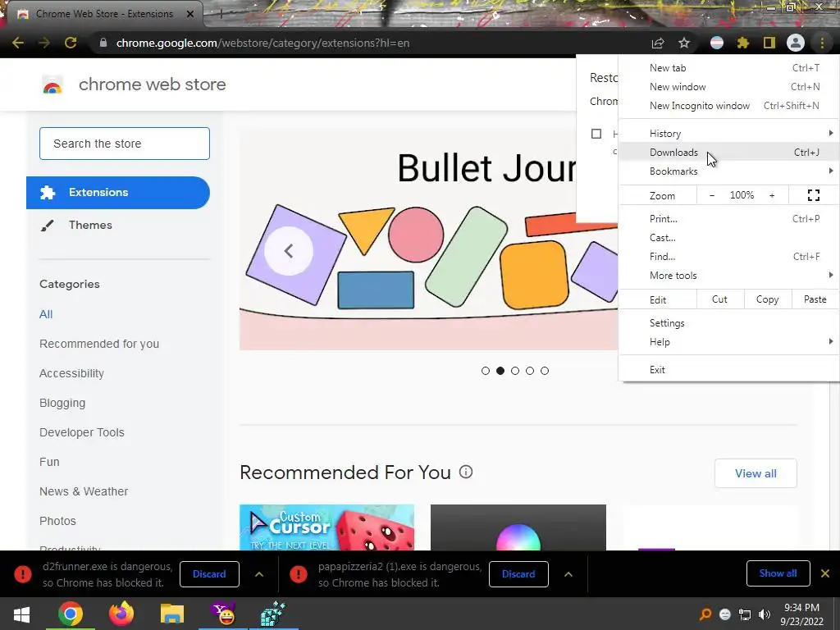The width and height of the screenshot is (840, 630).
Task: Click the address bar URL
Action: click(262, 43)
